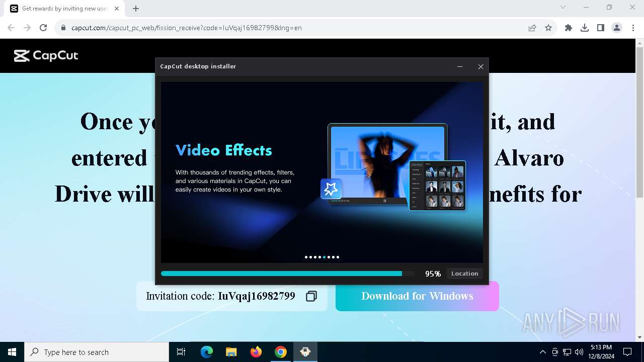
Task: Copy the invitation code with the copy icon
Action: point(311,296)
